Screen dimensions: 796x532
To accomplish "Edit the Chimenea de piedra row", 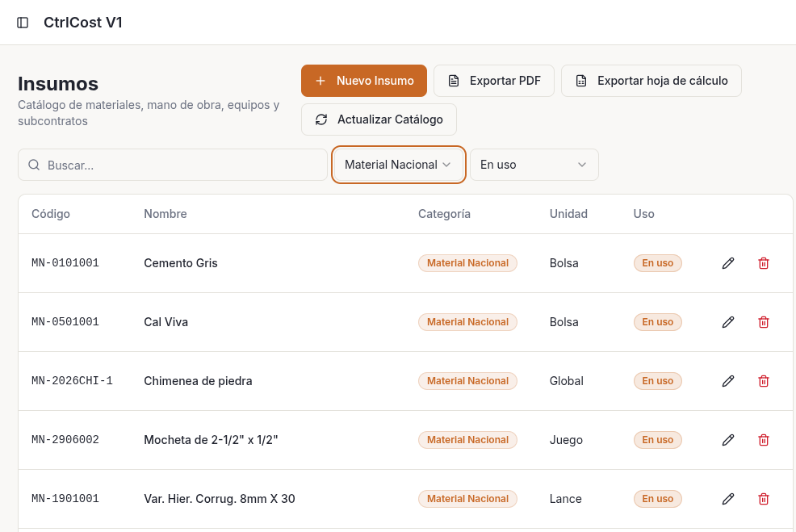I will click(x=728, y=381).
